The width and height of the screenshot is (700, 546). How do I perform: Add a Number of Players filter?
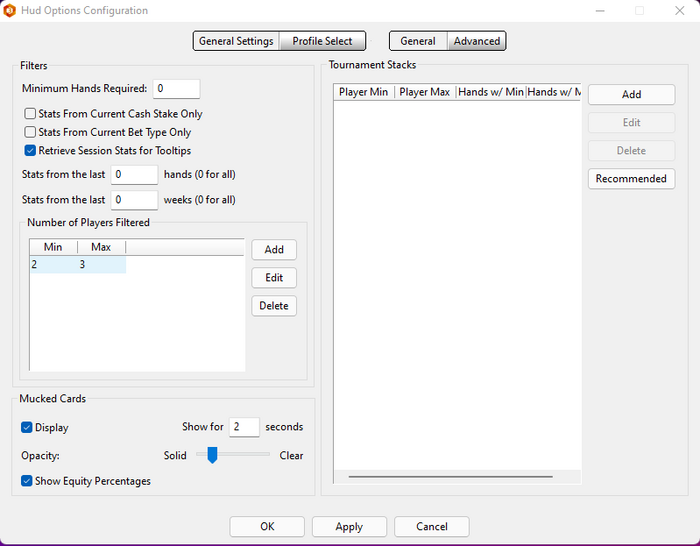pos(274,250)
